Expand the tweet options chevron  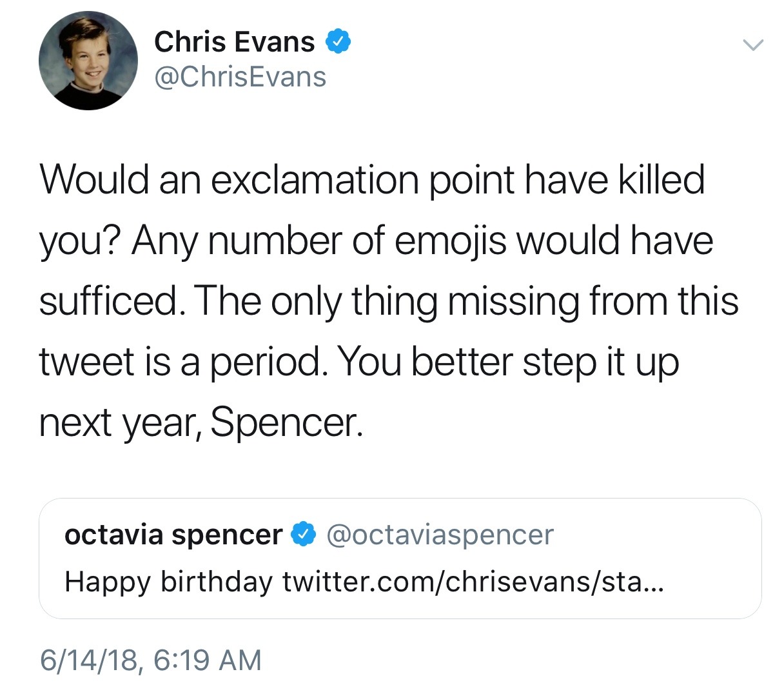752,45
